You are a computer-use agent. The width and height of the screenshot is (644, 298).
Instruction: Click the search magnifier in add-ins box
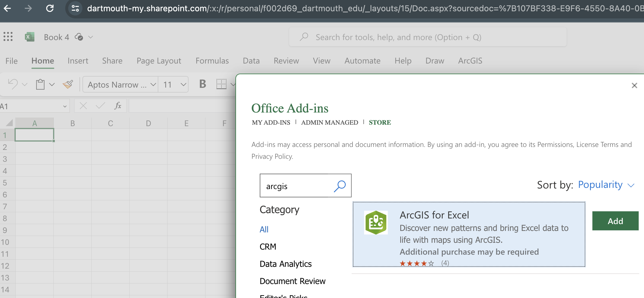pyautogui.click(x=340, y=186)
